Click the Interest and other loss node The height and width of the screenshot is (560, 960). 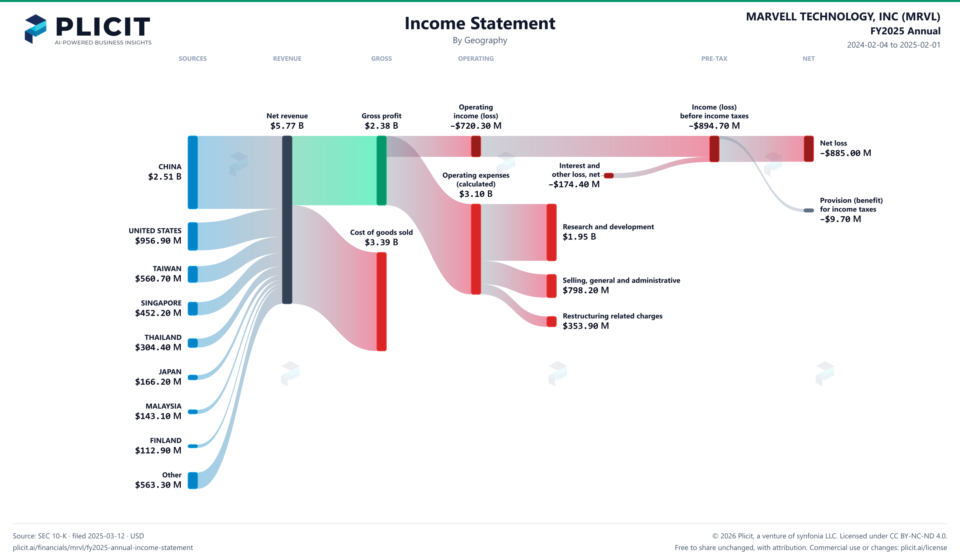tap(609, 175)
